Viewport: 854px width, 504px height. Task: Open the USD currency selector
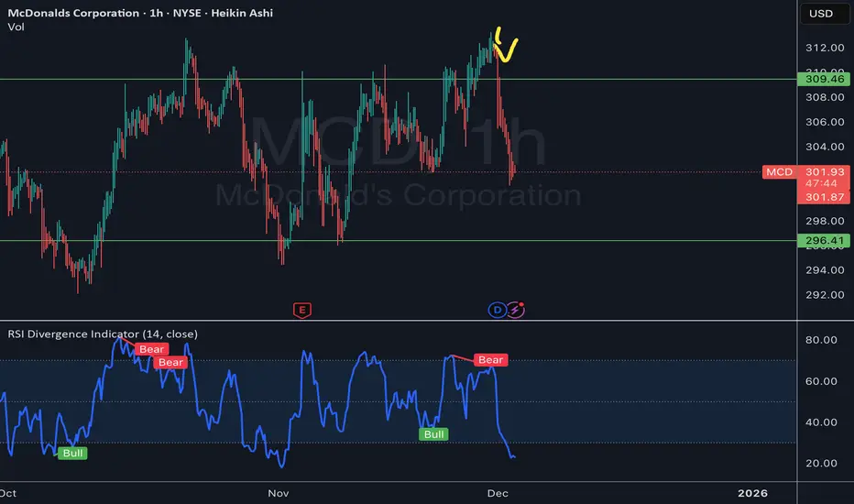825,13
